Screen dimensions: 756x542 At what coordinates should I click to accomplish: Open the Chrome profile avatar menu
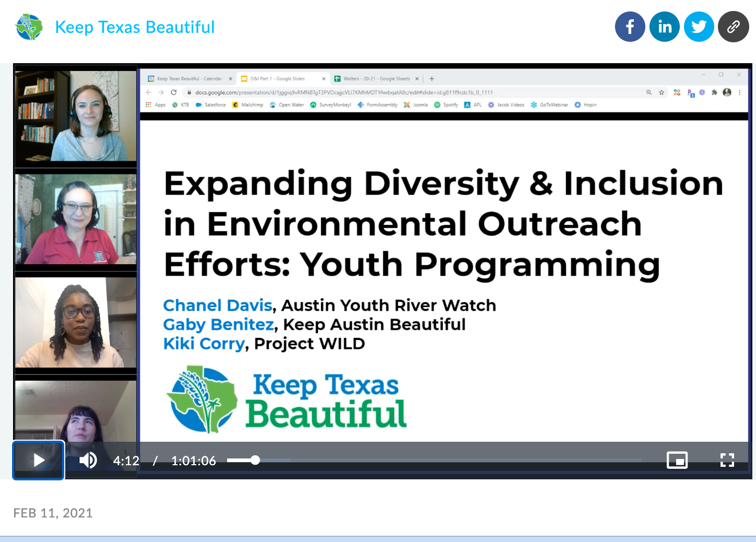tap(727, 92)
